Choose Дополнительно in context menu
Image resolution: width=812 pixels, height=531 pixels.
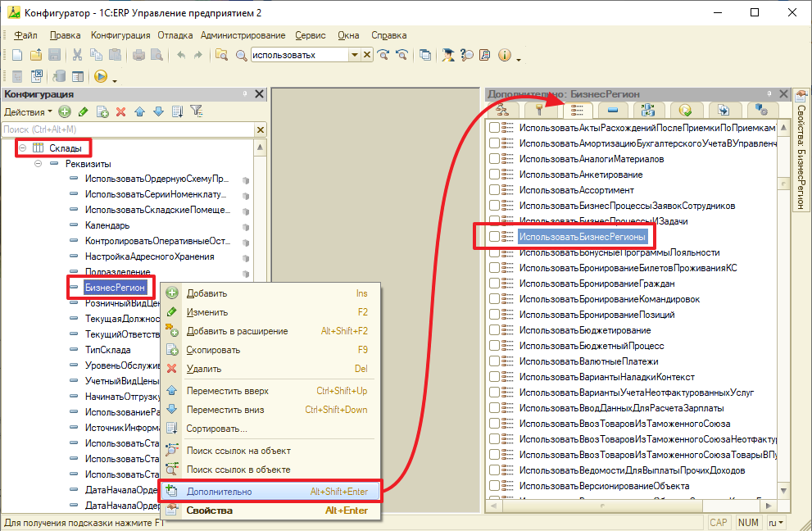271,492
